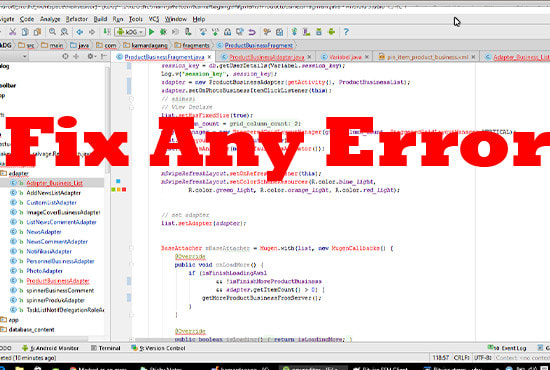Image resolution: width=550 pixels, height=370 pixels.
Task: Click the back navigation arrow icon
Action: tap(80, 32)
